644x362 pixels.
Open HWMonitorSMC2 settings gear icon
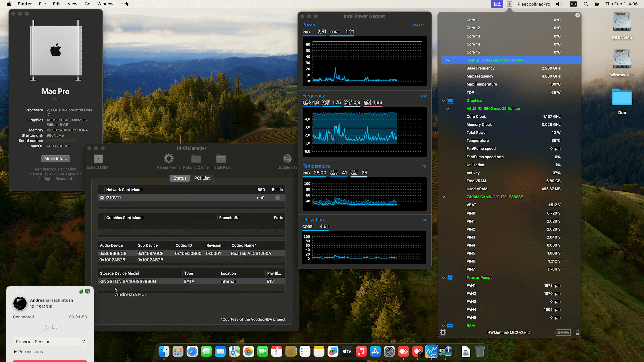(x=443, y=333)
